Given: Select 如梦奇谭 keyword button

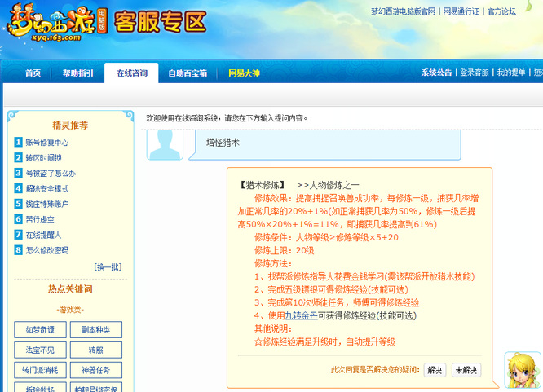Looking at the screenshot, I should (40, 330).
